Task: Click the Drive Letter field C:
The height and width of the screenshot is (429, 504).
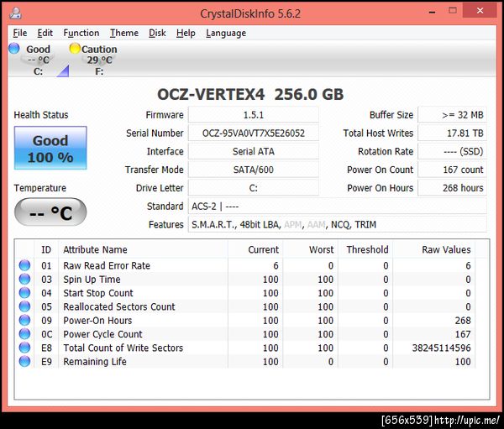Action: point(254,188)
